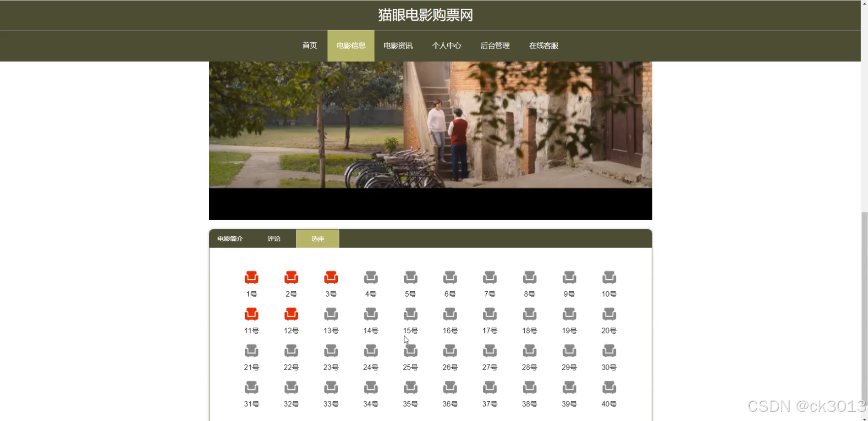Choose seat icon 23号

click(x=331, y=351)
